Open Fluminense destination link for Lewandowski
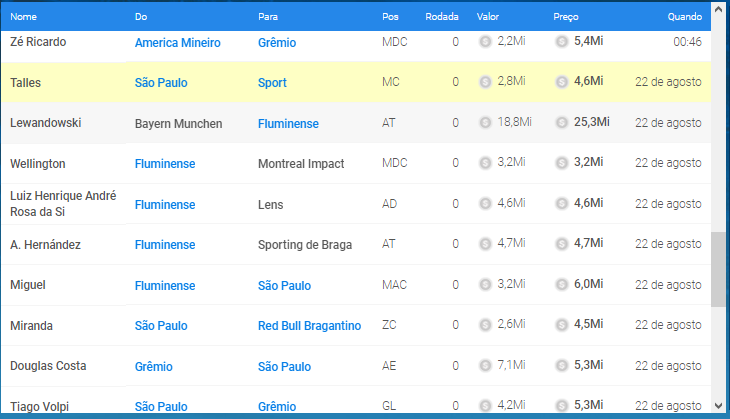The width and height of the screenshot is (730, 419). point(288,123)
